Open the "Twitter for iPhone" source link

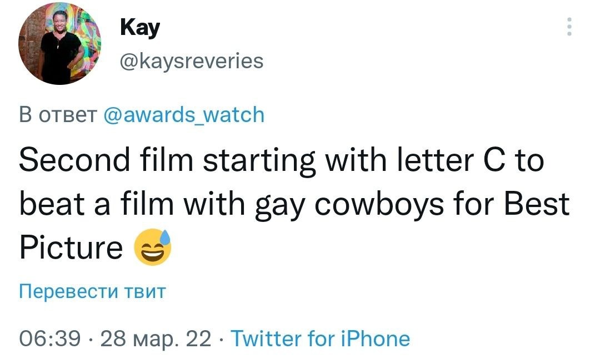320,338
